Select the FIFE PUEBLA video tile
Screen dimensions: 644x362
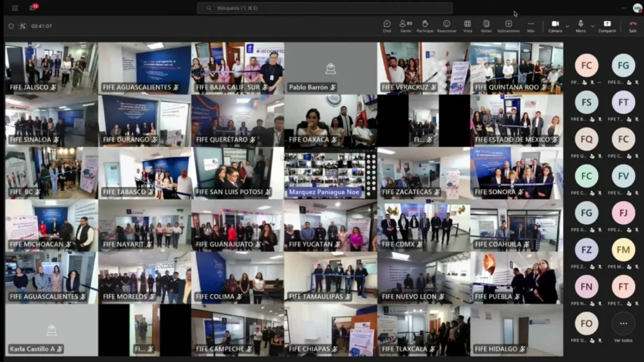517,278
